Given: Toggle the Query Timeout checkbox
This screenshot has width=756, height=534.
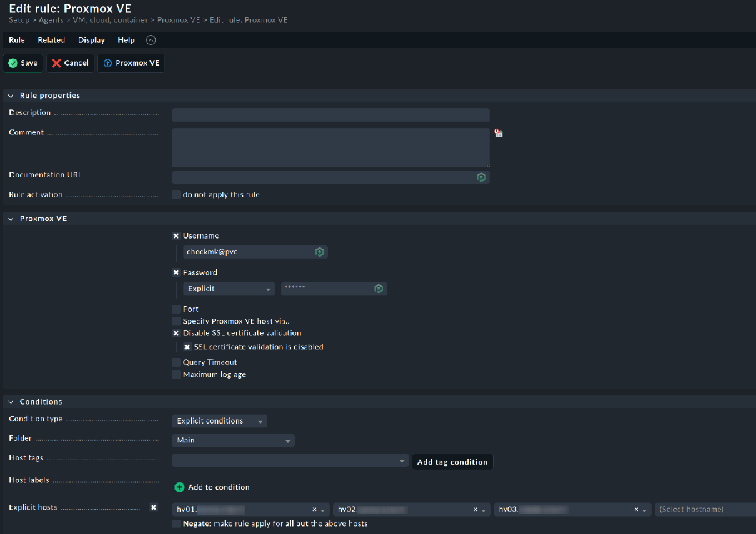Looking at the screenshot, I should point(176,362).
